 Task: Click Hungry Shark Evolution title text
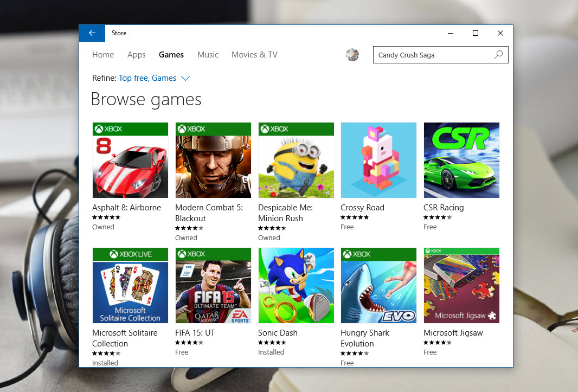[x=365, y=338]
